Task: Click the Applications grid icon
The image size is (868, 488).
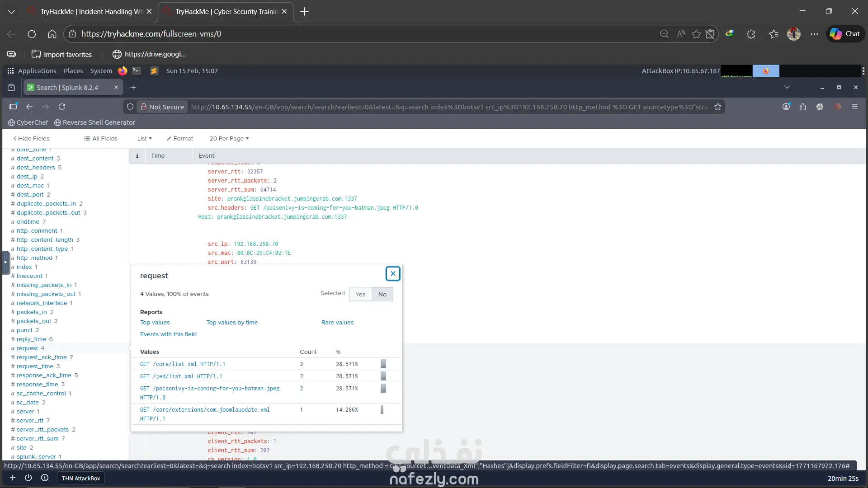Action: [x=10, y=71]
